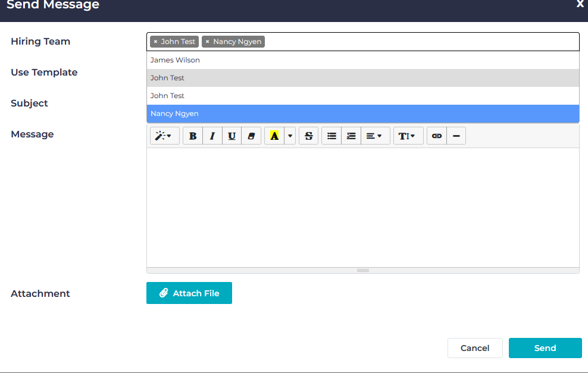The width and height of the screenshot is (588, 373).
Task: Cancel the Send Message dialog
Action: point(475,348)
